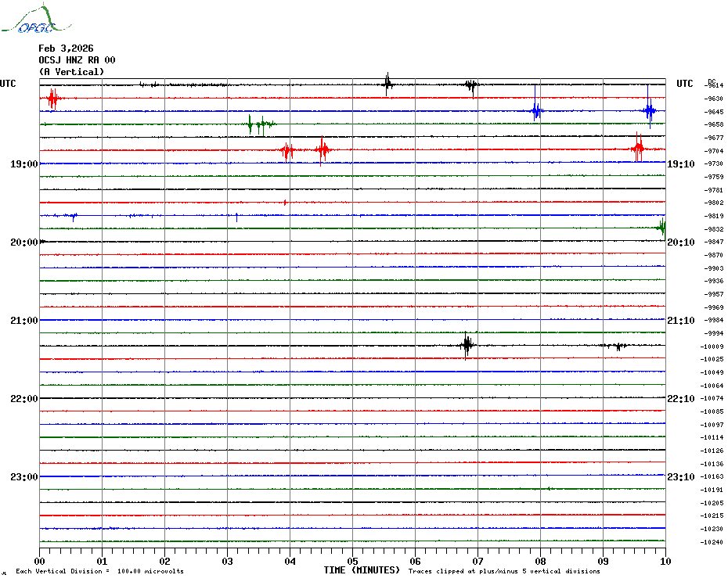Click the 'TIME (MINUTES)' axis title
Image resolution: width=728 pixels, height=582 pixels.
362,570
